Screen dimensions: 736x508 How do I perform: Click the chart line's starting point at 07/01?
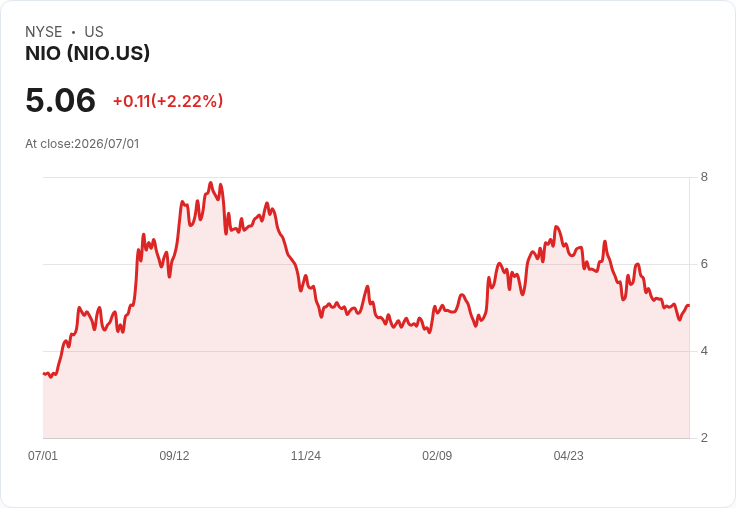(44, 374)
